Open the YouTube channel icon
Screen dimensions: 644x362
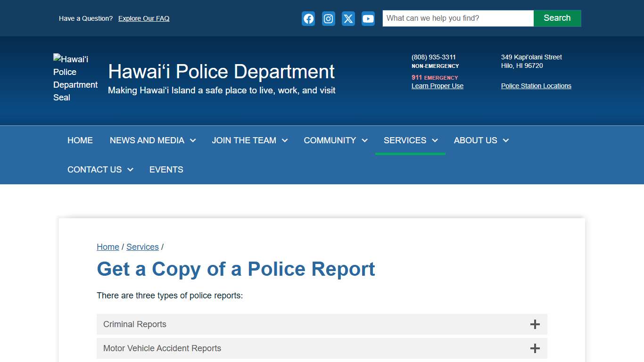coord(368,18)
